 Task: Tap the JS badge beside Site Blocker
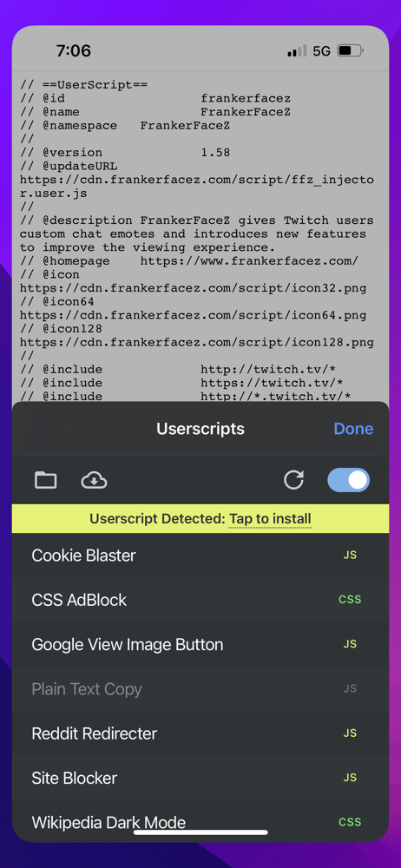[350, 778]
